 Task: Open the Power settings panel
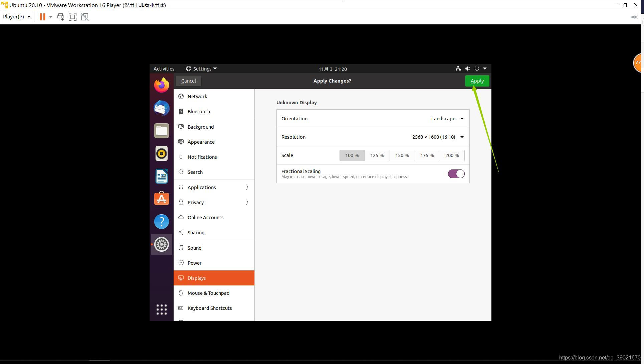(214, 263)
